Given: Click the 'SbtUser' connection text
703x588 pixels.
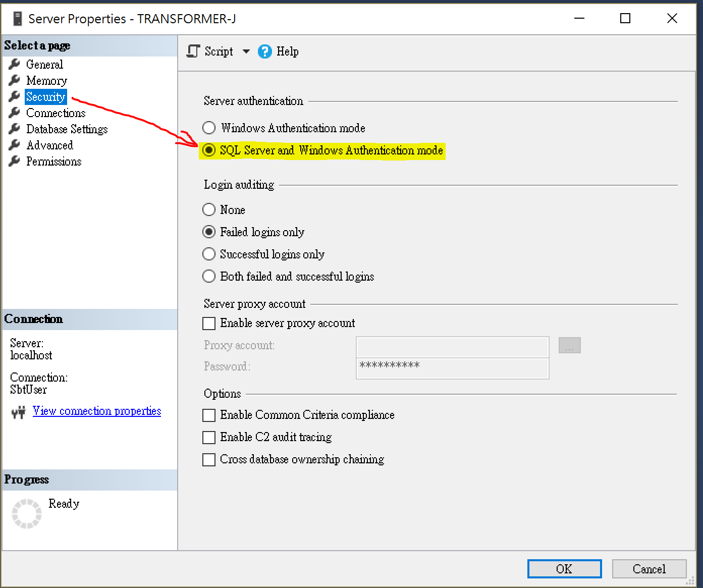Looking at the screenshot, I should [x=29, y=390].
